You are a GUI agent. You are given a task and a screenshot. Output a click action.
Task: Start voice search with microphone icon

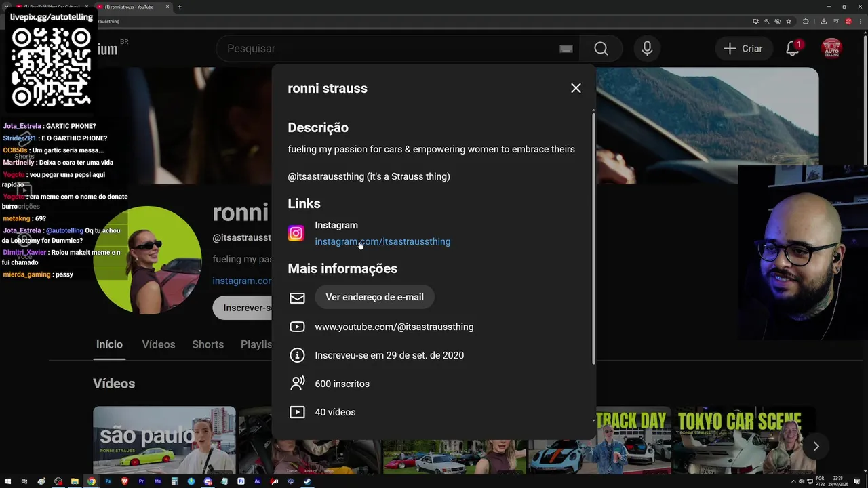pos(647,49)
